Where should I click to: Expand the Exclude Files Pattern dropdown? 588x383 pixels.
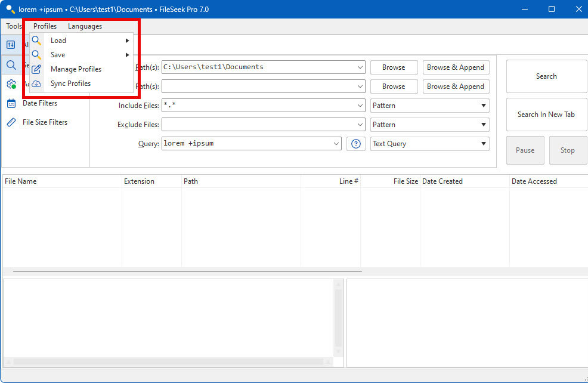430,125
